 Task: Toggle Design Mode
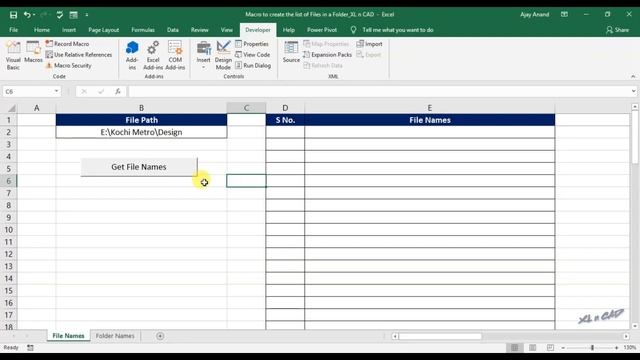click(x=223, y=56)
